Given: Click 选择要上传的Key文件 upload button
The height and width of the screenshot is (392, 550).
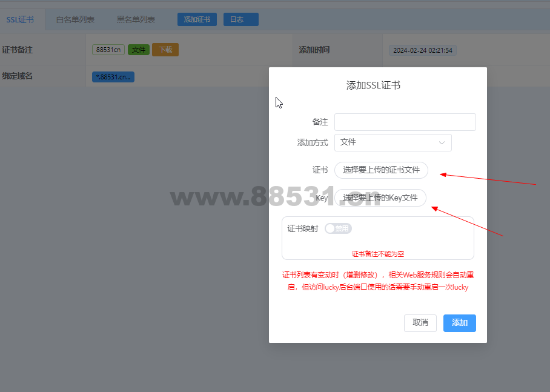Looking at the screenshot, I should pos(380,198).
